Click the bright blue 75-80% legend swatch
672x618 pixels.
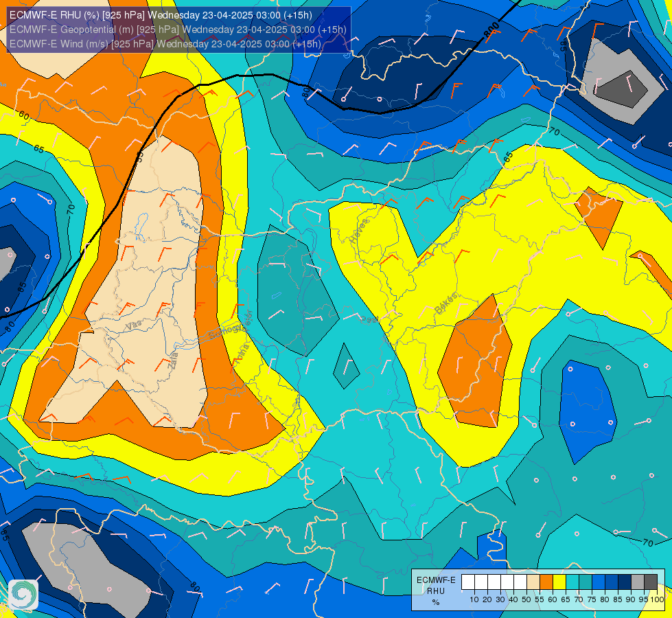click(x=599, y=582)
